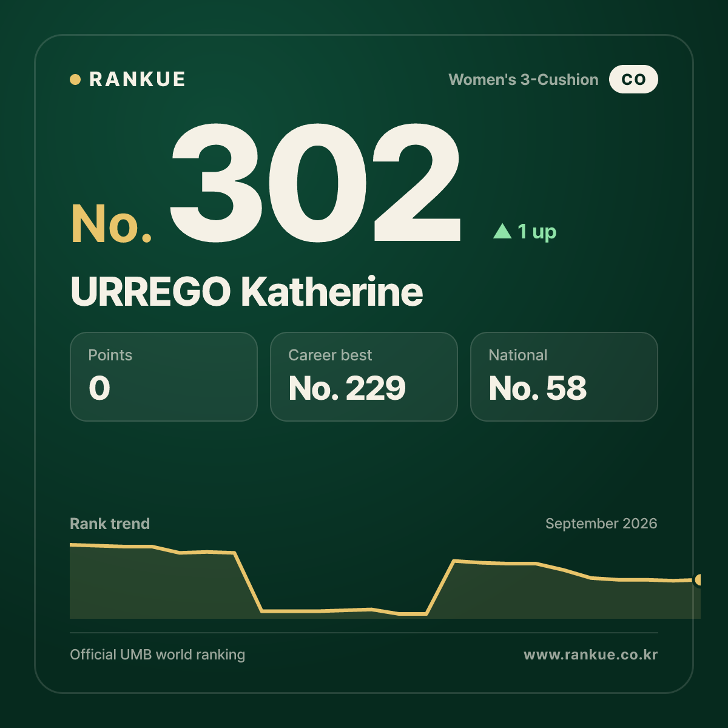Click the player name URREGO Katherine
The width and height of the screenshot is (728, 728).
[x=246, y=292]
